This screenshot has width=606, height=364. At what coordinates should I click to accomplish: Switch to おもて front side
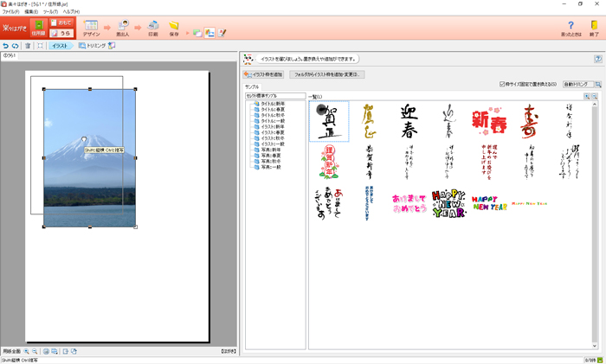[61, 22]
